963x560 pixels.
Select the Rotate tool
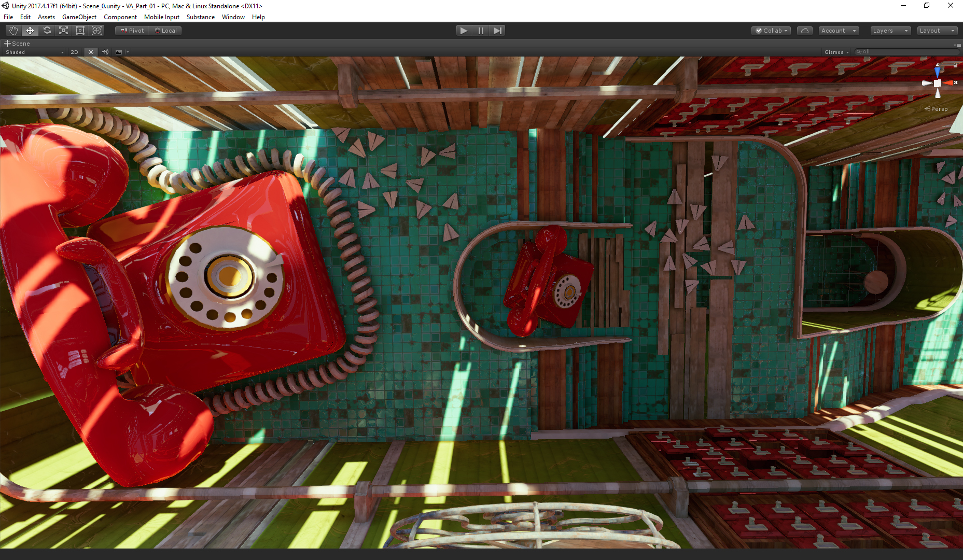[x=47, y=31]
